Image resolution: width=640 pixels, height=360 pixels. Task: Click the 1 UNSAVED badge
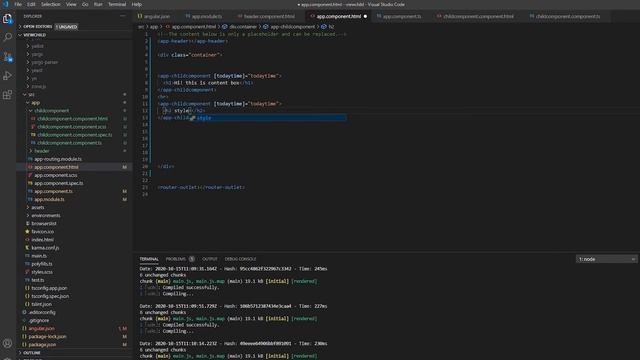[x=66, y=27]
